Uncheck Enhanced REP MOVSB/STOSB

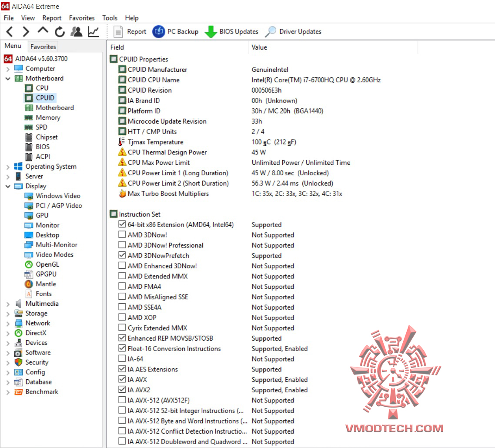click(x=122, y=338)
